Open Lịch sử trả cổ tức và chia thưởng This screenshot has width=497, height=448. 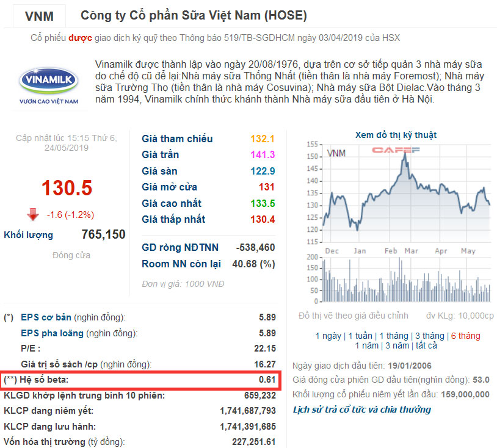point(361,410)
